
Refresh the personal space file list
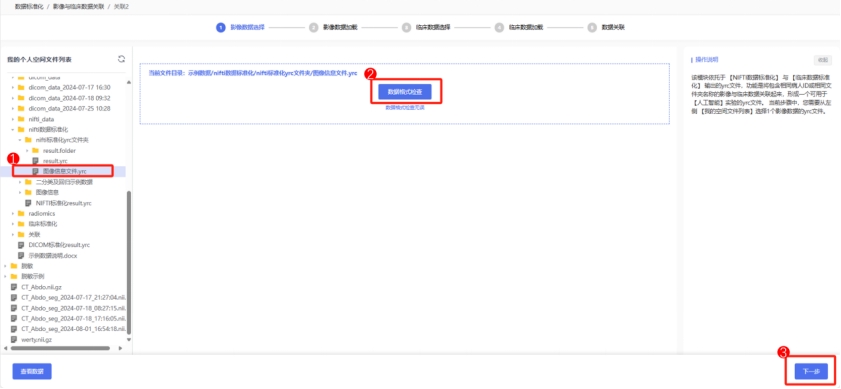pyautogui.click(x=121, y=59)
